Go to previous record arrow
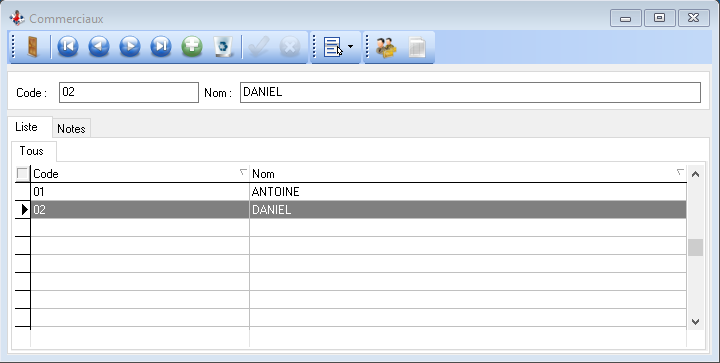This screenshot has height=363, width=720. (x=99, y=46)
